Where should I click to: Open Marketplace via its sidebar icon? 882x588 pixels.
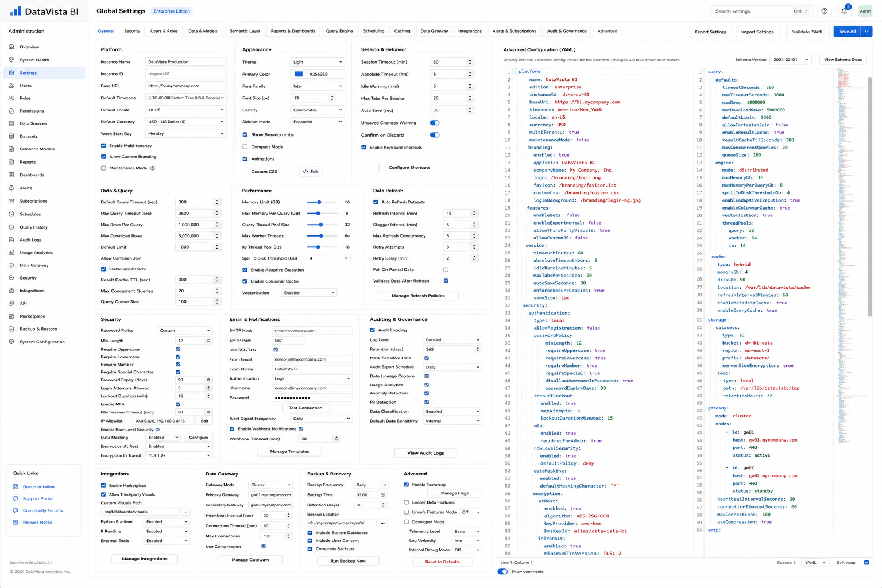(x=11, y=316)
